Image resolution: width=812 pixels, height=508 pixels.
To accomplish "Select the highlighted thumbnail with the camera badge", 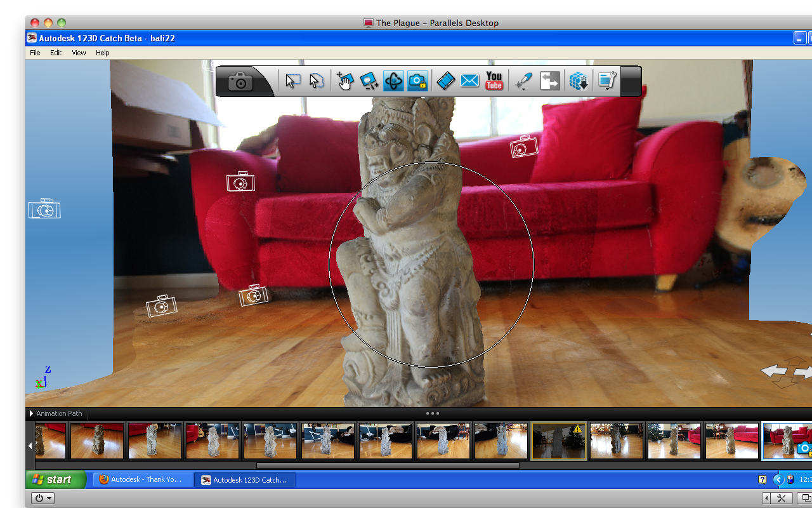I will coord(787,441).
